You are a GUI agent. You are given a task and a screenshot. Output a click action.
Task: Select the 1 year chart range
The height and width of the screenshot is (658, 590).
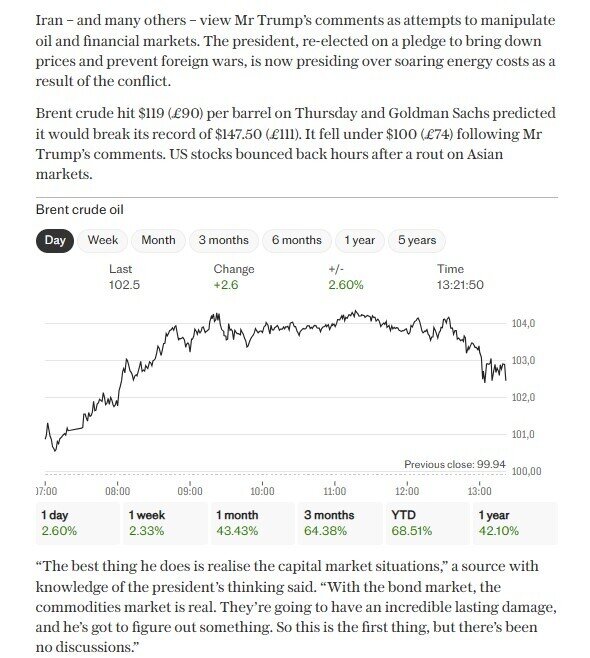pos(360,240)
